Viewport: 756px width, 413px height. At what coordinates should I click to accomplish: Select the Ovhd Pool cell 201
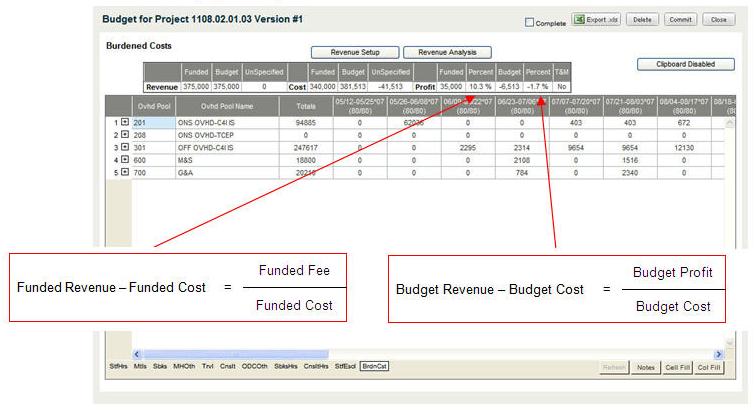[152, 122]
